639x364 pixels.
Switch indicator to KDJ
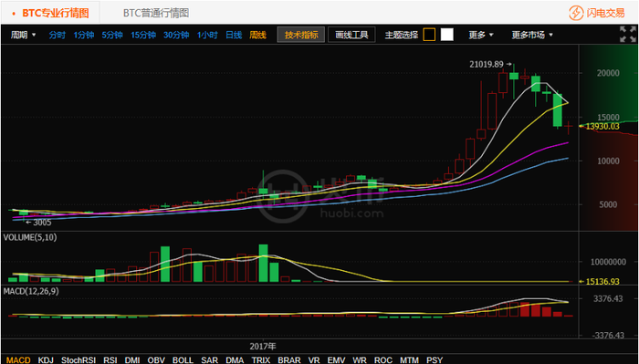(46, 360)
